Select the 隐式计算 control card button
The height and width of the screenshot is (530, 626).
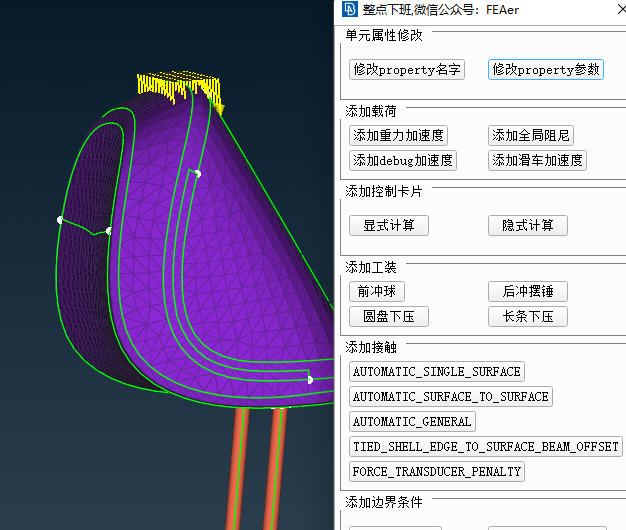click(x=527, y=225)
